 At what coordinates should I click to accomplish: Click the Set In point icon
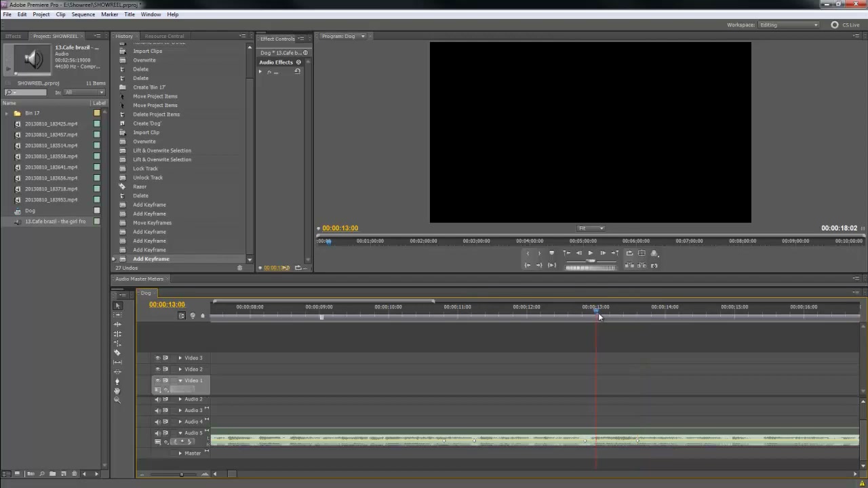point(528,253)
